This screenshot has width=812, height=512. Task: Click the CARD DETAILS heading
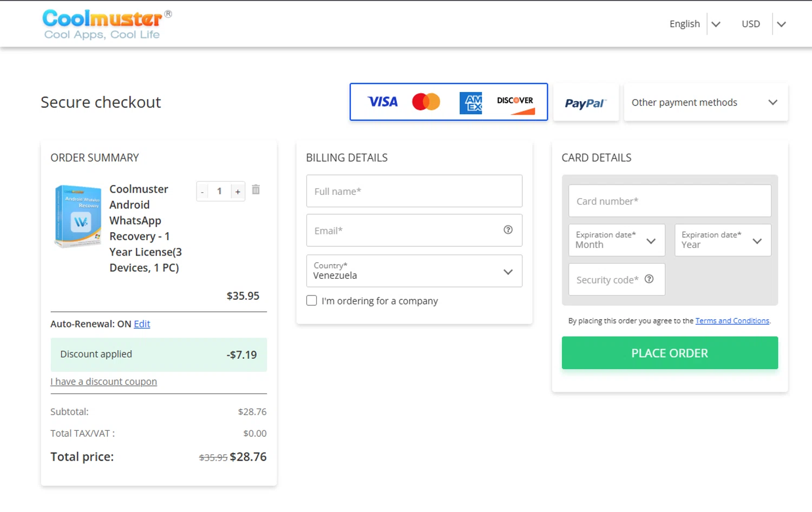(x=597, y=157)
